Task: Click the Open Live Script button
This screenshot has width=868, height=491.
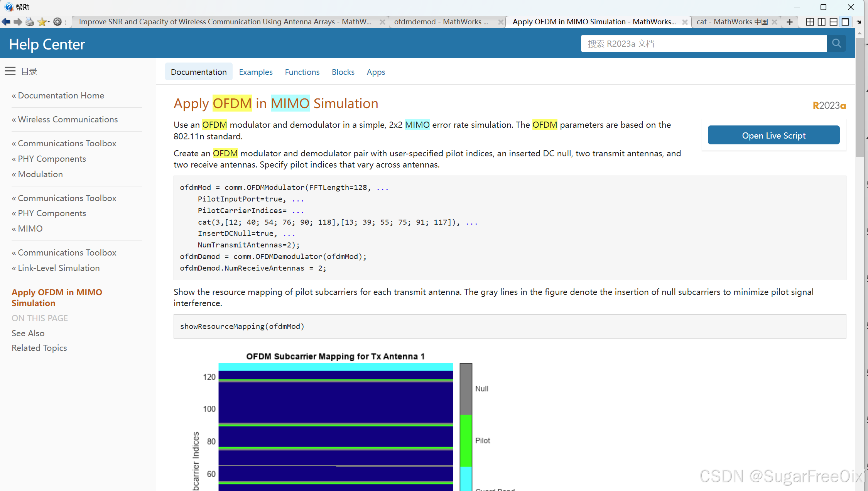Action: point(773,135)
